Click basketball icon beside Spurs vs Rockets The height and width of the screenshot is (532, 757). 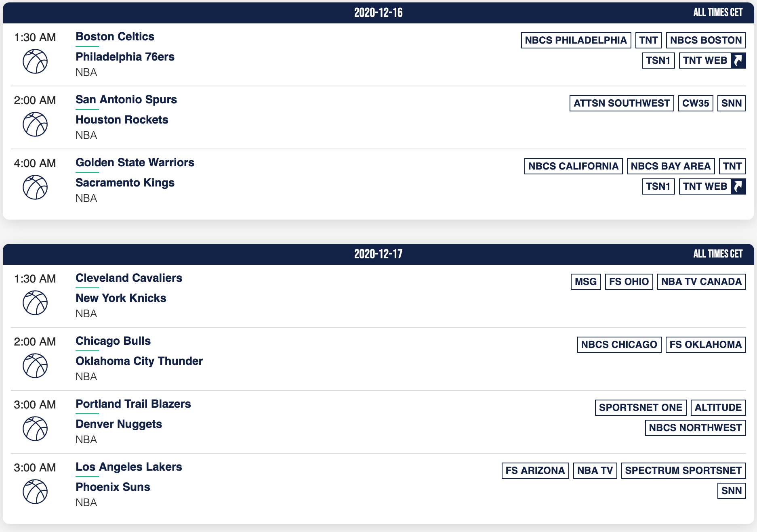35,124
